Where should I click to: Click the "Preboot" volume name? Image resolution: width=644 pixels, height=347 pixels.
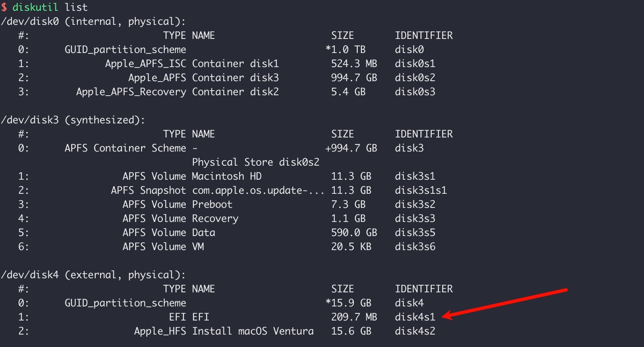[x=212, y=205]
